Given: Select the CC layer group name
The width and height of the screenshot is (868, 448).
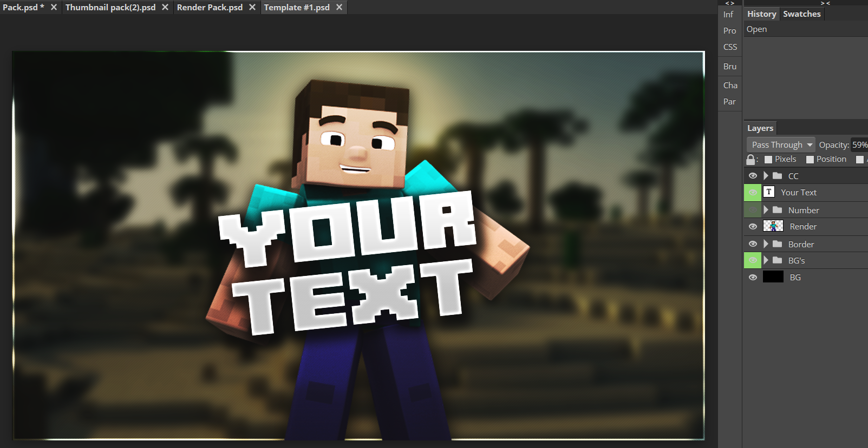Looking at the screenshot, I should pos(793,176).
